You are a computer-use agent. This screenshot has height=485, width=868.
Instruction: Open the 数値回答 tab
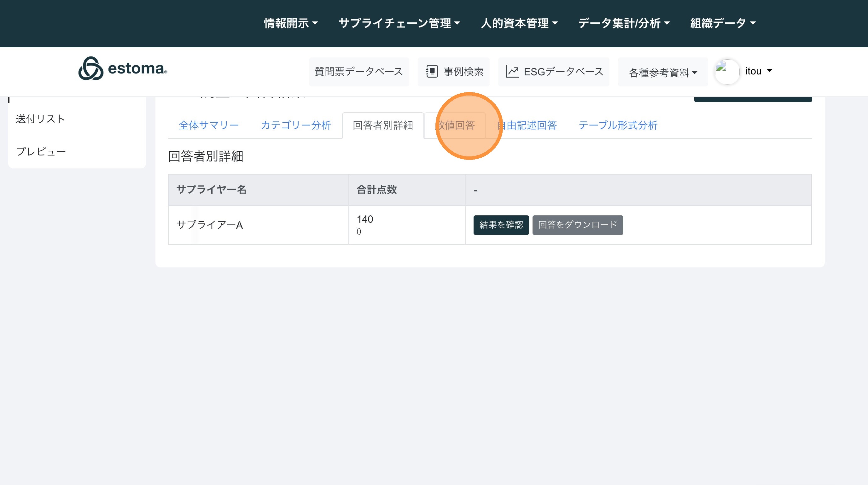click(456, 126)
